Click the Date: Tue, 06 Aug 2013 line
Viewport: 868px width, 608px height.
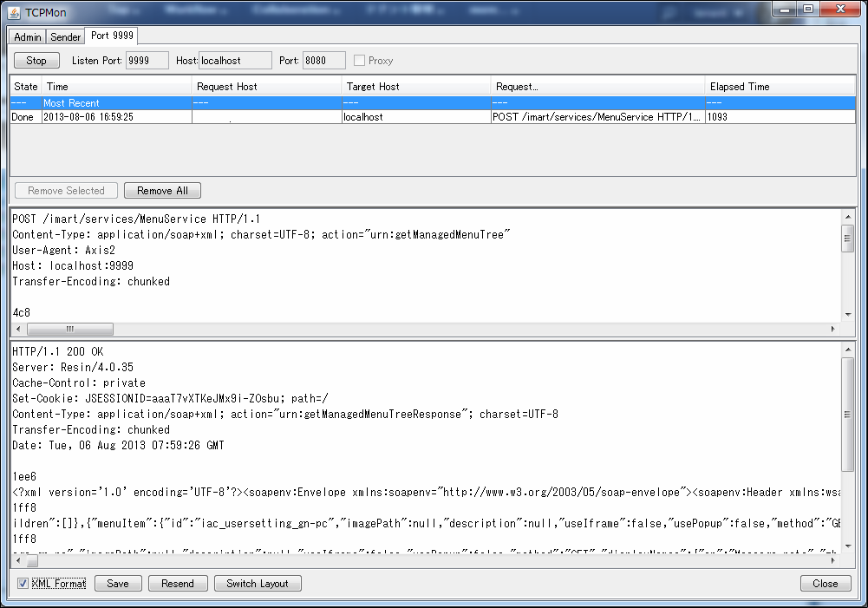118,445
